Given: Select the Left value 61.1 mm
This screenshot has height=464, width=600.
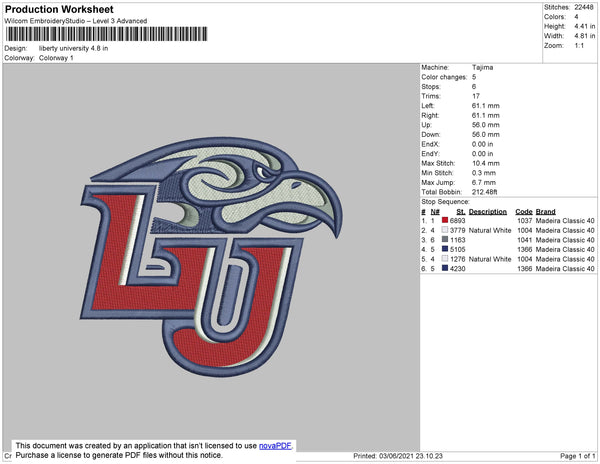Looking at the screenshot, I should [x=486, y=106].
